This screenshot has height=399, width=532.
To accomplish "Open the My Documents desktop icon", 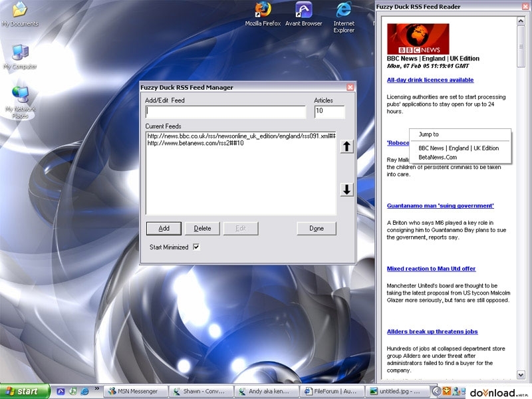I will [x=20, y=14].
